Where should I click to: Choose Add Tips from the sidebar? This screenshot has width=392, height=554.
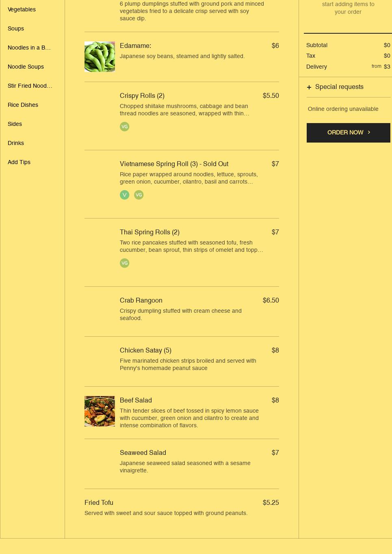[x=19, y=162]
